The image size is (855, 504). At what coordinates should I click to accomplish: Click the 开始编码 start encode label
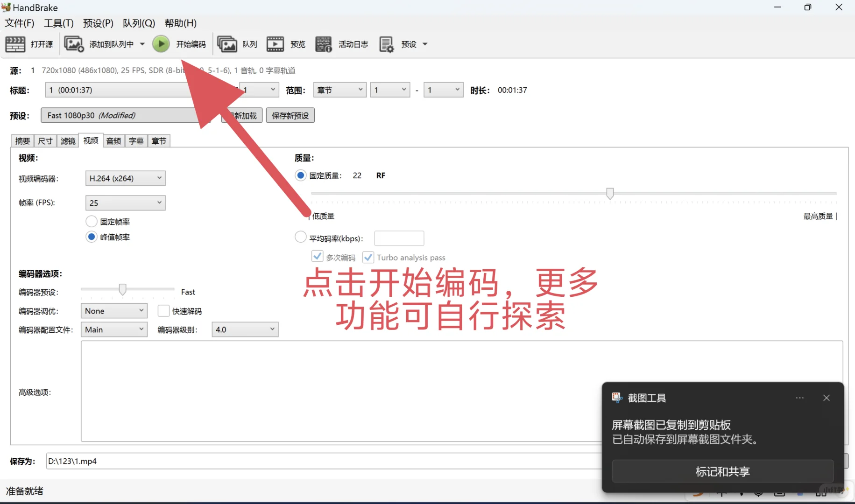coord(191,44)
